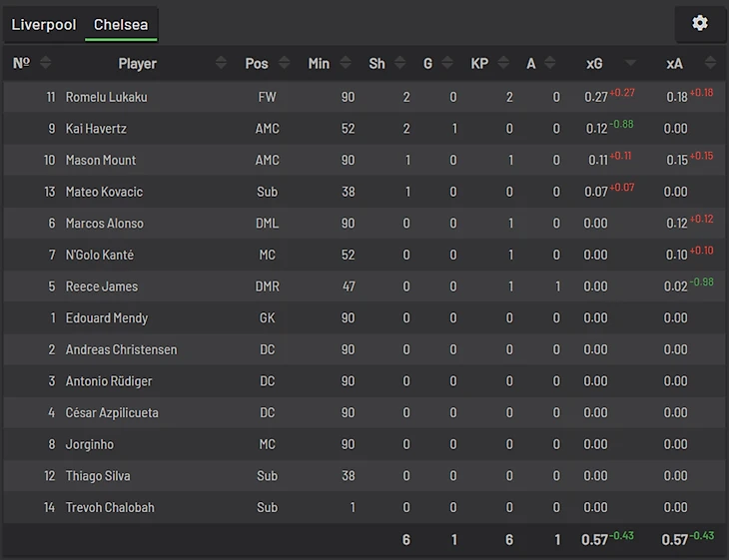Open Kai Havertz player link
The height and width of the screenshot is (560, 729).
pos(96,129)
